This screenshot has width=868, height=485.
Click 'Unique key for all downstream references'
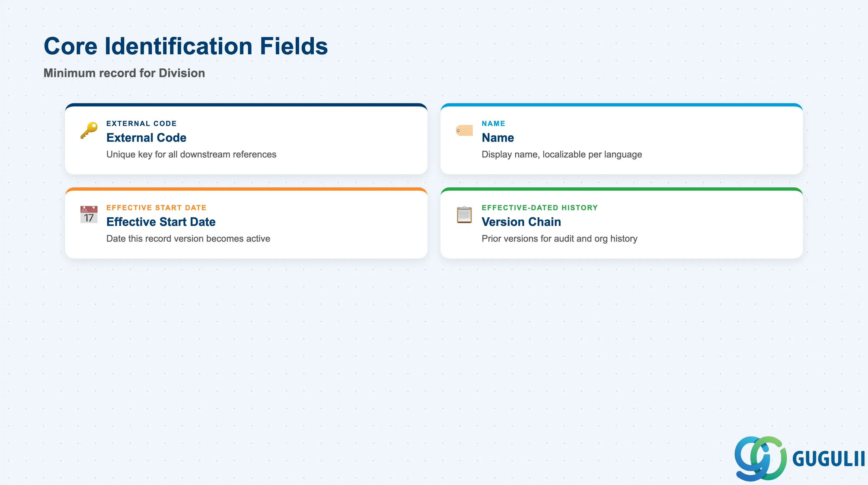[192, 155]
